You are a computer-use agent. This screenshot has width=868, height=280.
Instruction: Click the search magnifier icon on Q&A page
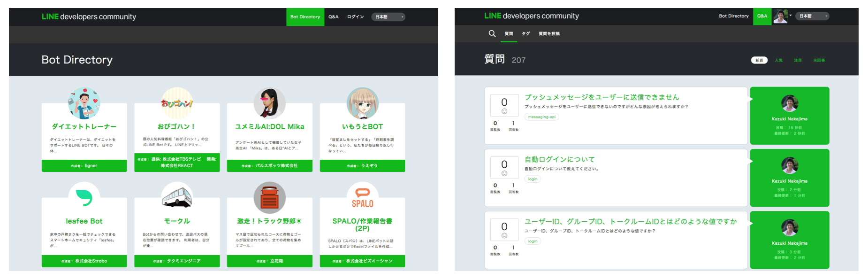[492, 33]
